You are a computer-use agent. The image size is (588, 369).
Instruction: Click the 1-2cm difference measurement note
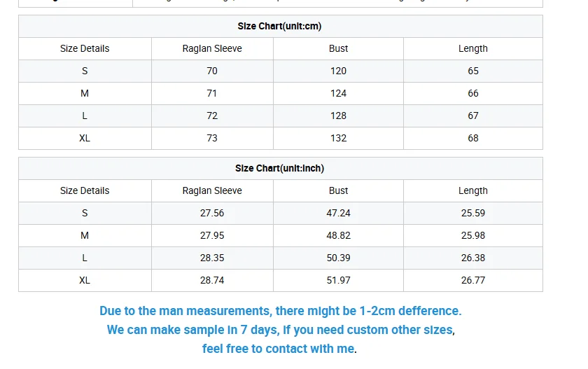(x=280, y=311)
